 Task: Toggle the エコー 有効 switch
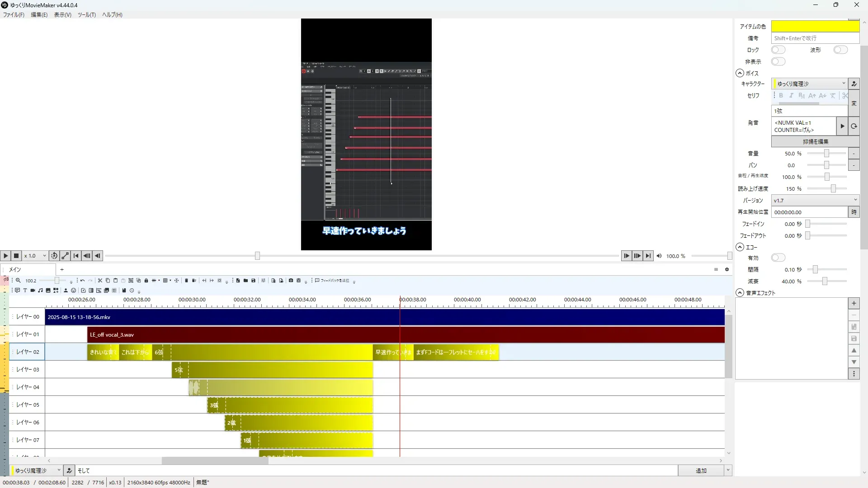click(x=778, y=258)
